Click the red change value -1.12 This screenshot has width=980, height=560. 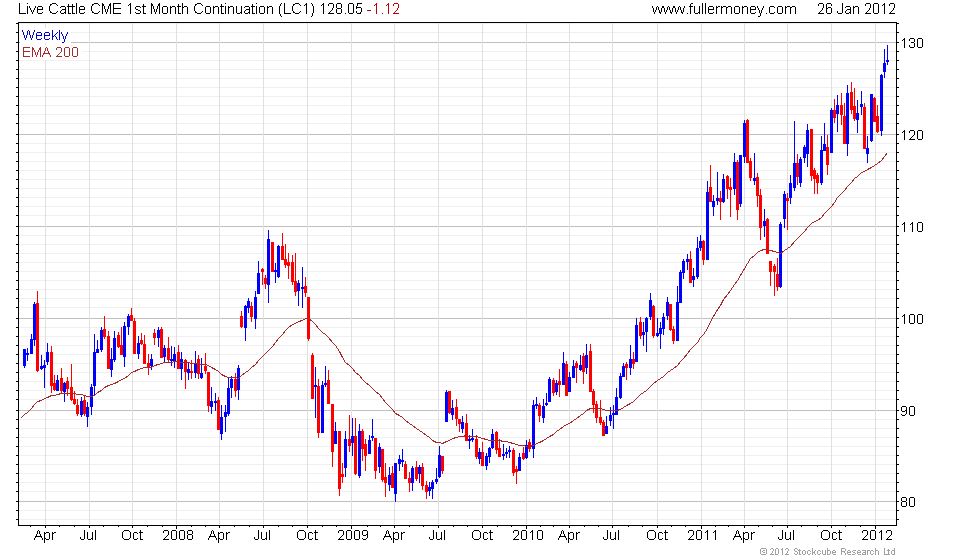pyautogui.click(x=383, y=9)
